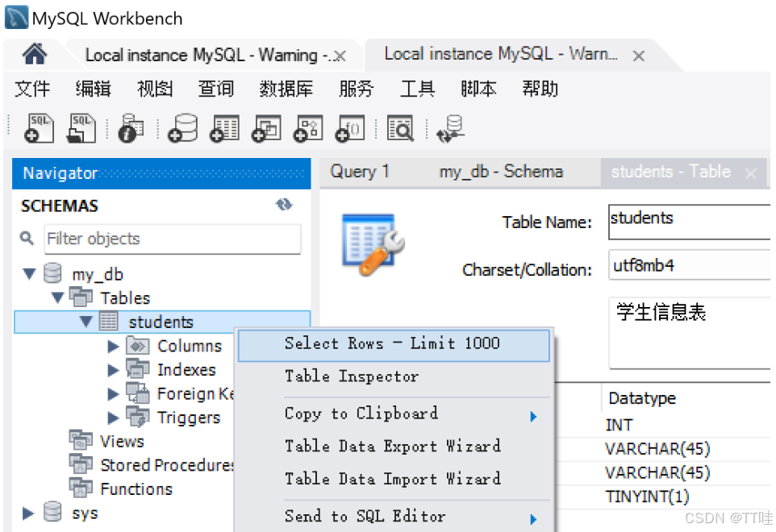Open the 视图 menu

(x=155, y=89)
